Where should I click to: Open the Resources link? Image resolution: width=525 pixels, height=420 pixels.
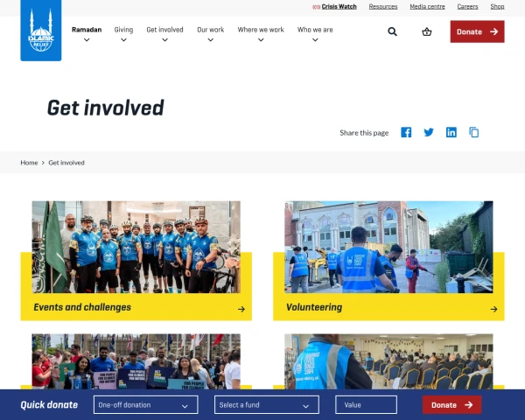(x=383, y=7)
